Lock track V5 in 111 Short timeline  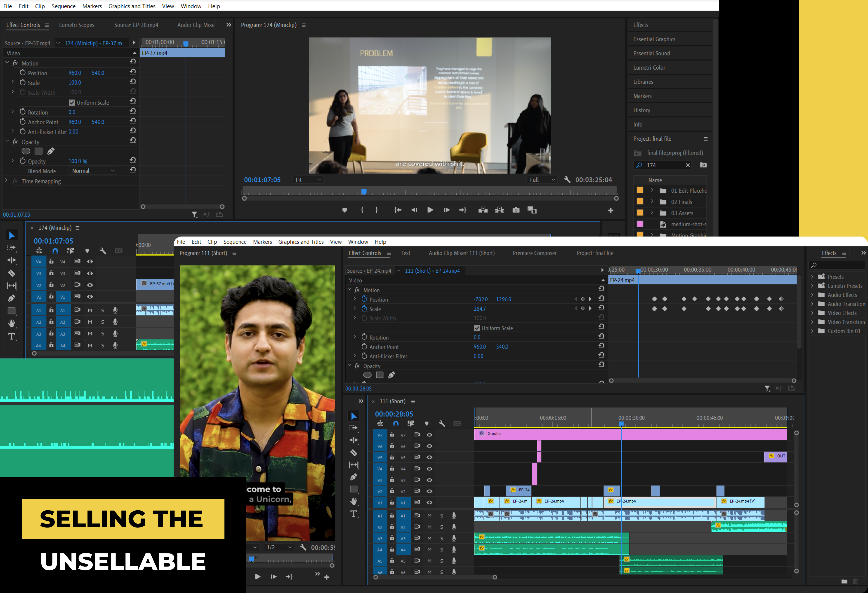tap(392, 457)
